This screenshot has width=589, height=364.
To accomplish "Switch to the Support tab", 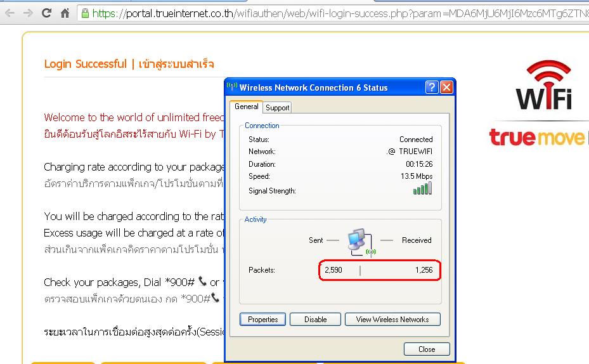I will (277, 108).
